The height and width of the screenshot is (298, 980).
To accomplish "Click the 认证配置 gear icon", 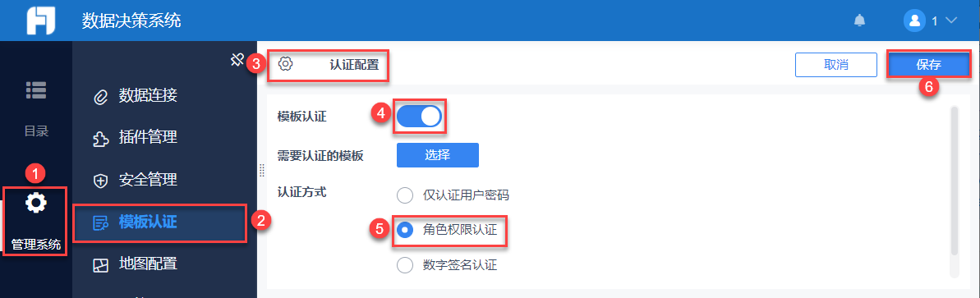I will coord(286,63).
